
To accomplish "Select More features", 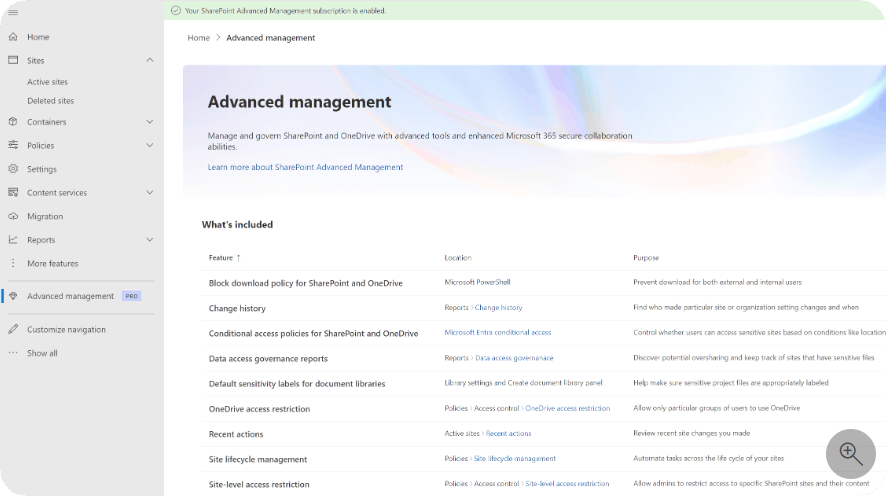I will pos(53,263).
